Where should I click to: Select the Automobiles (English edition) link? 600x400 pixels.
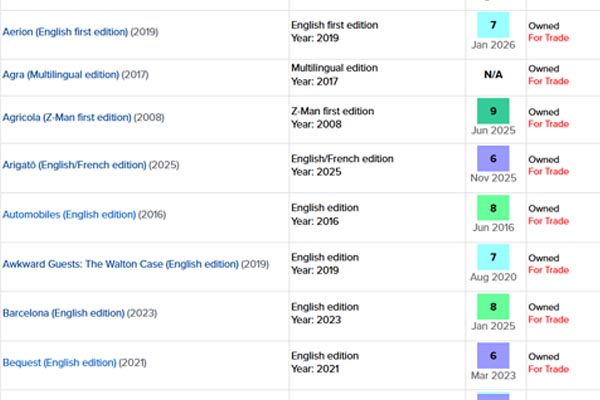69,214
